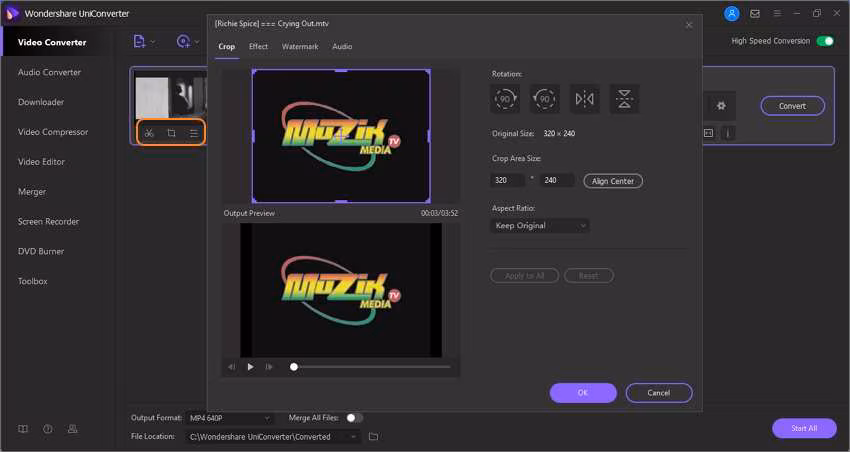Rotate video 90 degrees counterclockwise
The image size is (850, 452).
coord(544,99)
